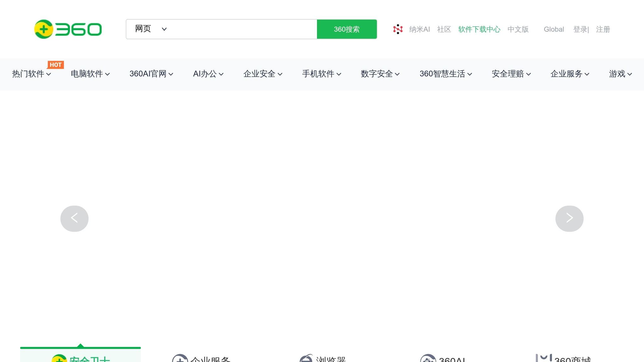This screenshot has height=362, width=644.
Task: Open the 安全理赔 menu
Action: point(511,74)
